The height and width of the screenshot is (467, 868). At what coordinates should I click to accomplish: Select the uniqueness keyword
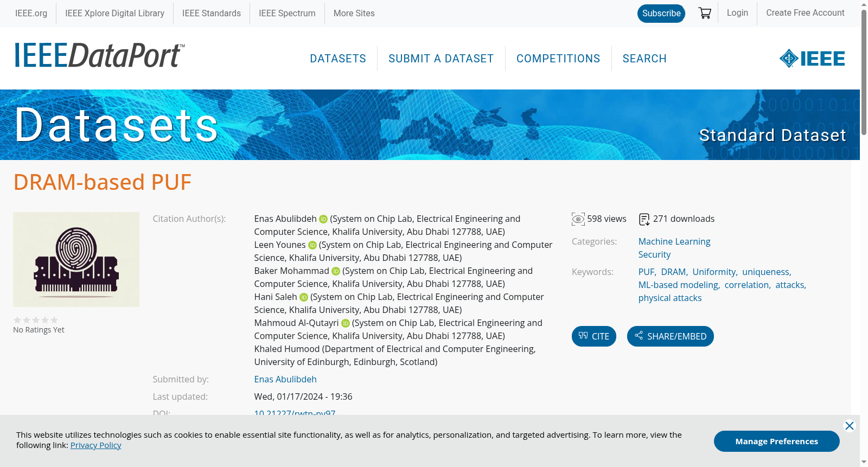coord(766,272)
